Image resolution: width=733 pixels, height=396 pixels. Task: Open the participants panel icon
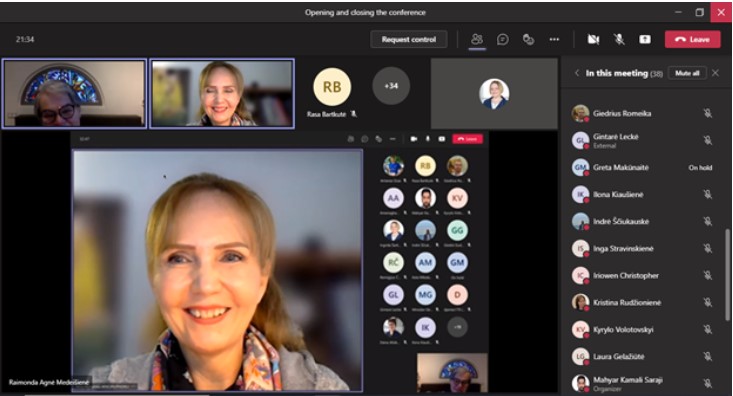click(477, 39)
